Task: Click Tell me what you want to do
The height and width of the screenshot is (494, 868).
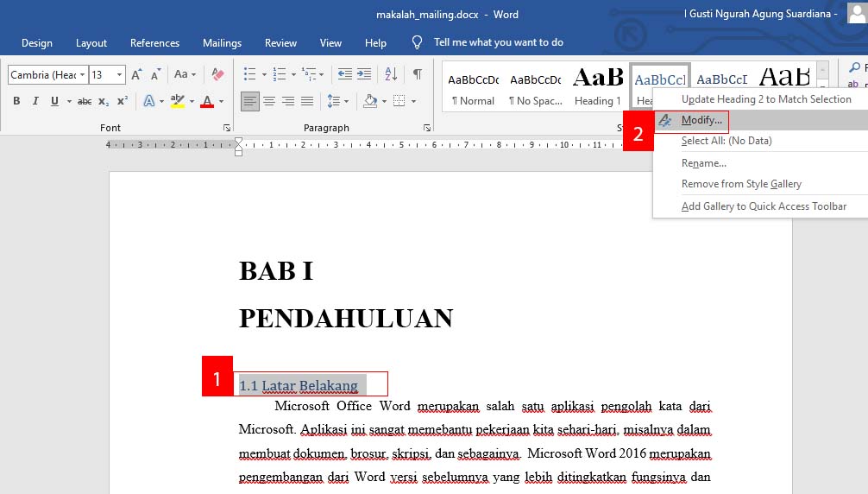Action: pyautogui.click(x=498, y=42)
